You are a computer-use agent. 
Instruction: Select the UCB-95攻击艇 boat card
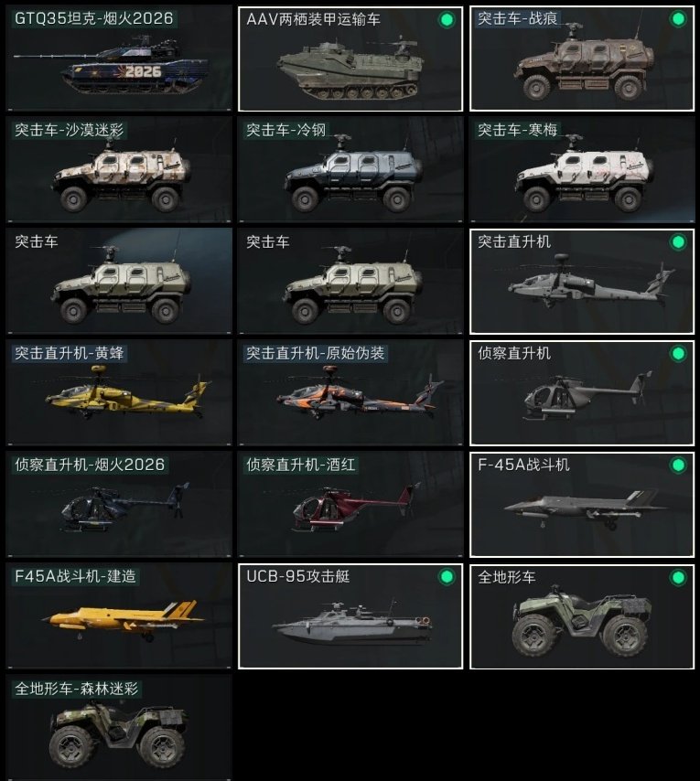[x=350, y=616]
